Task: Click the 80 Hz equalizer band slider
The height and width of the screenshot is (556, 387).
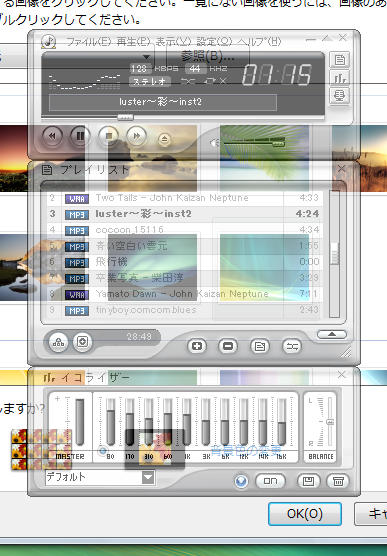Action: click(x=111, y=422)
